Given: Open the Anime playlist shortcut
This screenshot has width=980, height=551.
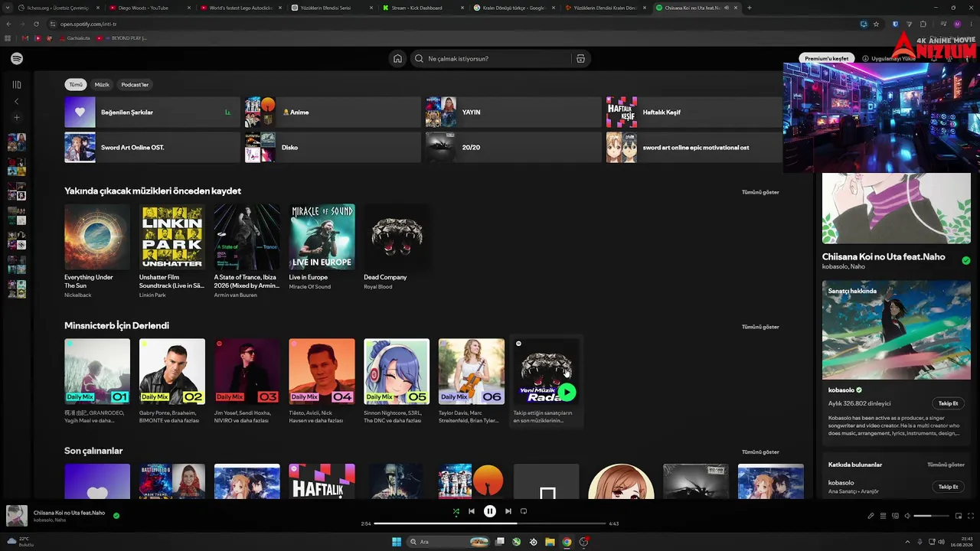Looking at the screenshot, I should [x=333, y=112].
